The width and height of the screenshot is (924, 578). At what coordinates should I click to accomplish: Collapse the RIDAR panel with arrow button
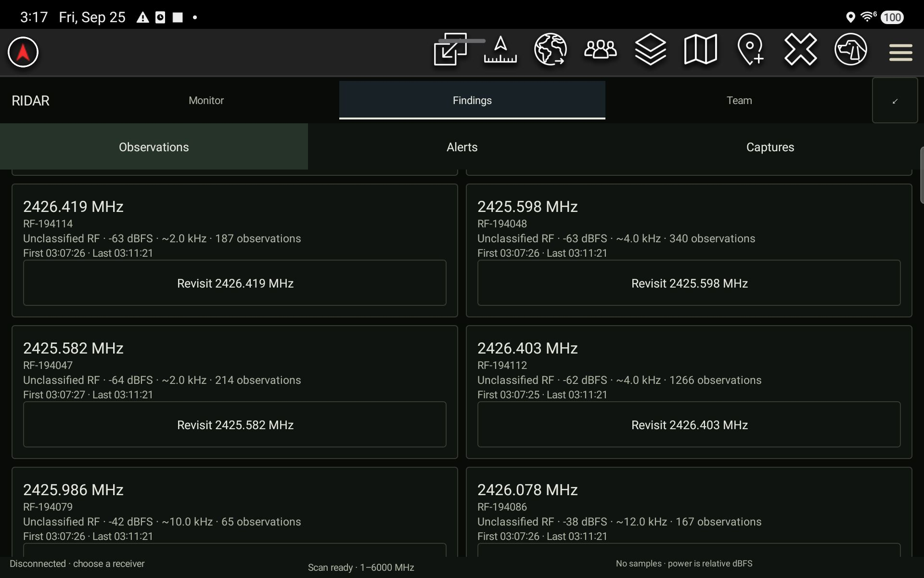point(895,101)
